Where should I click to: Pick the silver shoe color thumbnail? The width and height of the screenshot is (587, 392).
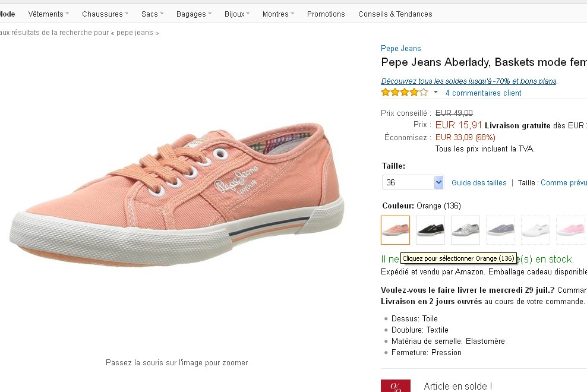point(465,230)
